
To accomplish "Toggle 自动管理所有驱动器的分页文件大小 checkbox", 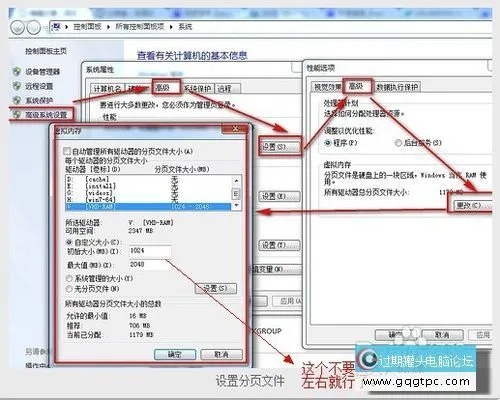I will [x=67, y=151].
